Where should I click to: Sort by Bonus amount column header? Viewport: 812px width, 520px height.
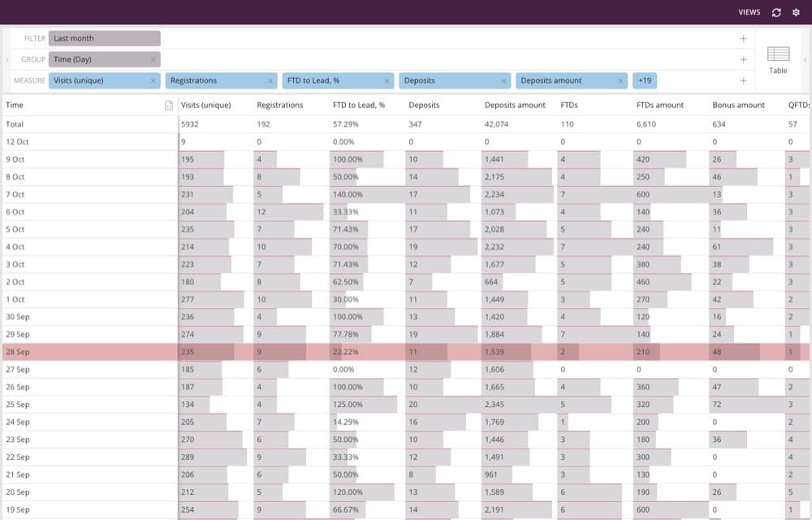click(x=738, y=105)
